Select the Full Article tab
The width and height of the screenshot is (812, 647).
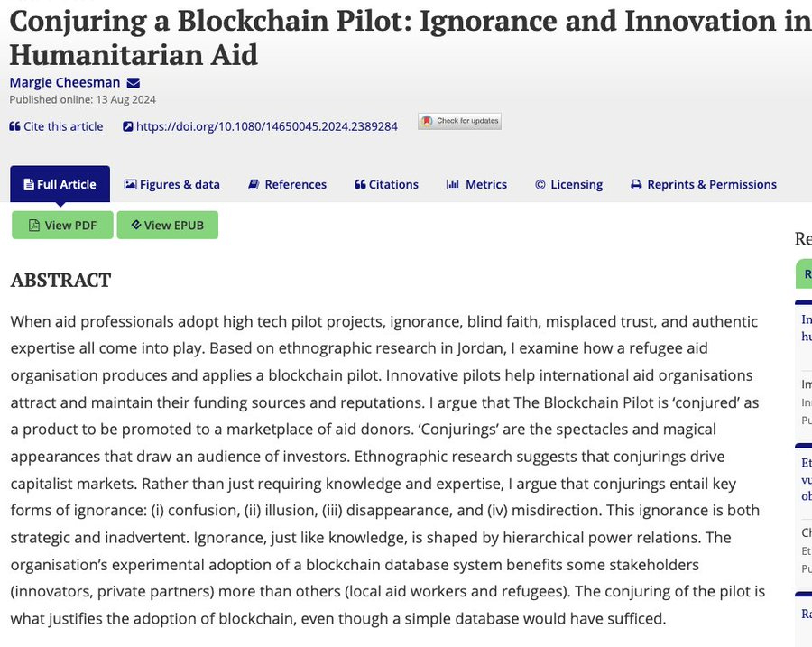(x=60, y=184)
